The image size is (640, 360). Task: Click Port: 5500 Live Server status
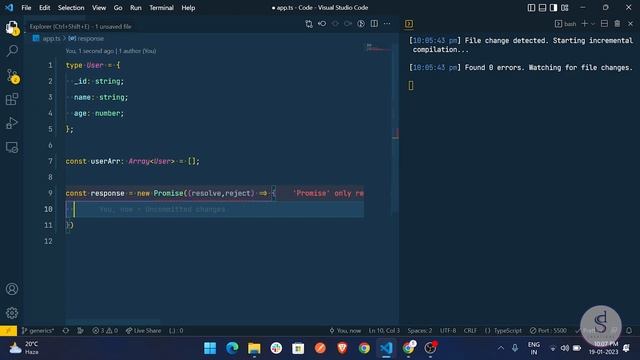coord(548,331)
